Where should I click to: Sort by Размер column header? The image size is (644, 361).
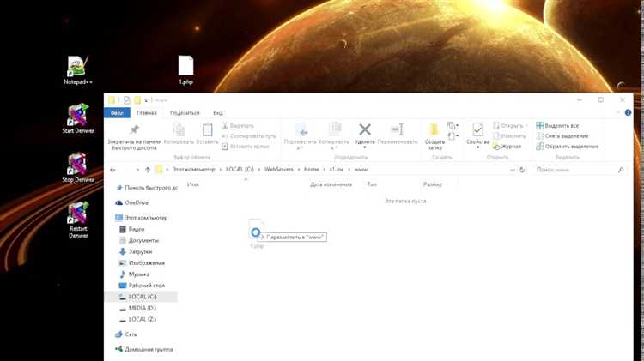(433, 184)
